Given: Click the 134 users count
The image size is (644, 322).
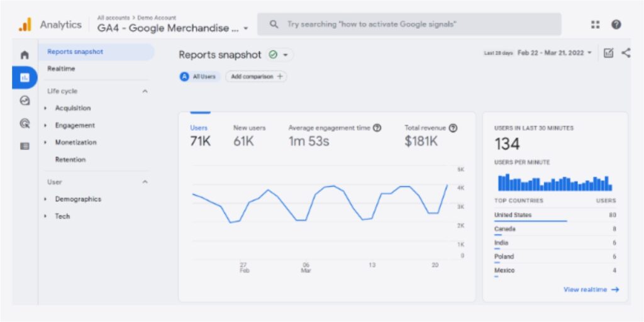Looking at the screenshot, I should (508, 144).
